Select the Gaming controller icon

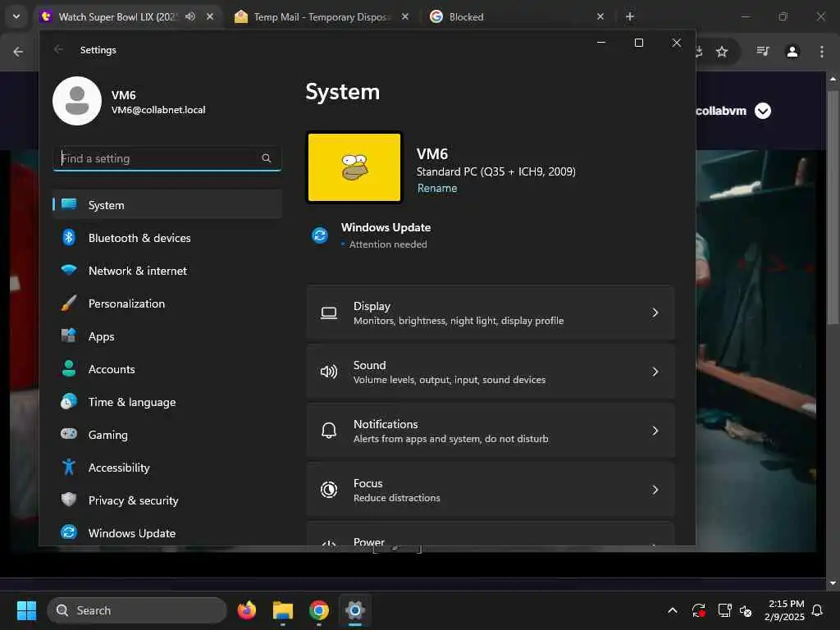[x=69, y=434]
